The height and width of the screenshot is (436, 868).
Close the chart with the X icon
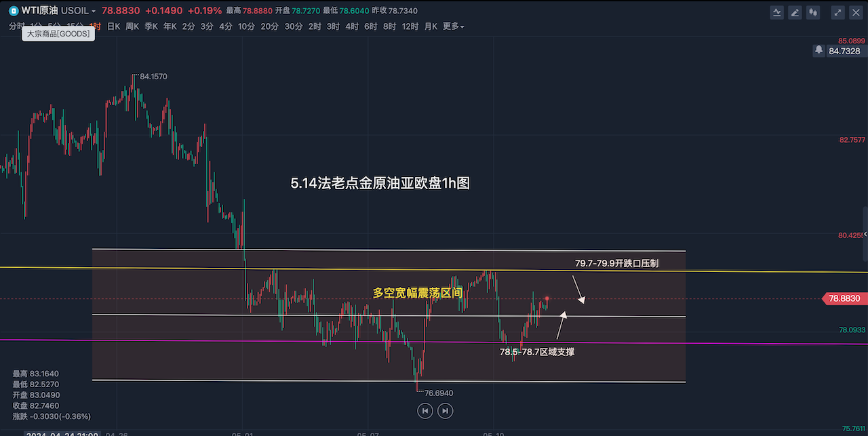(856, 12)
